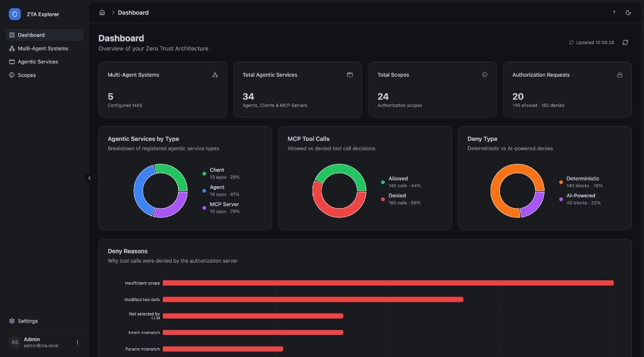Open the Multi-Agent Systems stat card

[163, 89]
